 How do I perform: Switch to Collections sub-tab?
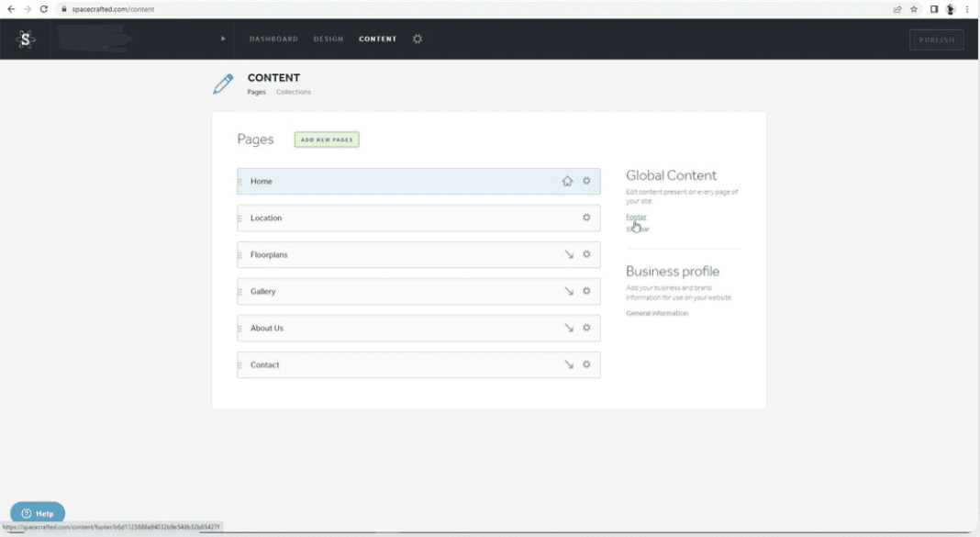click(x=294, y=92)
